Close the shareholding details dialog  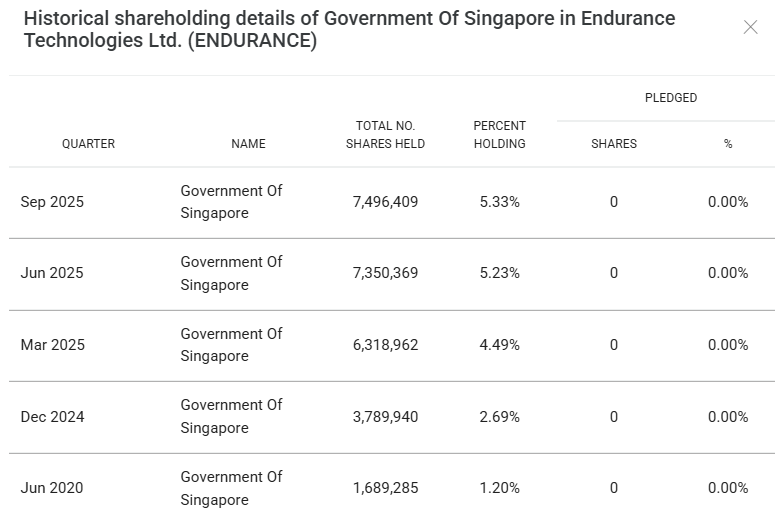[750, 27]
